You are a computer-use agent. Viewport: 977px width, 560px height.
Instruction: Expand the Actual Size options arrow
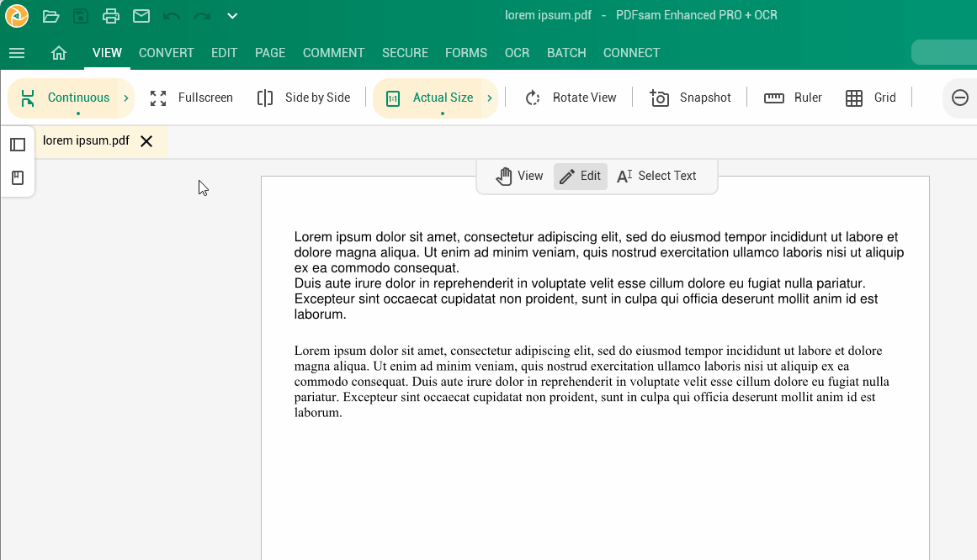tap(490, 98)
